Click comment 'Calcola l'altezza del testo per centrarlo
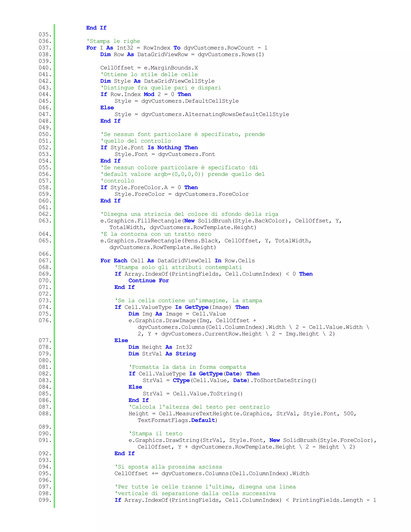The height and width of the screenshot is (532, 411). pyautogui.click(x=199, y=407)
